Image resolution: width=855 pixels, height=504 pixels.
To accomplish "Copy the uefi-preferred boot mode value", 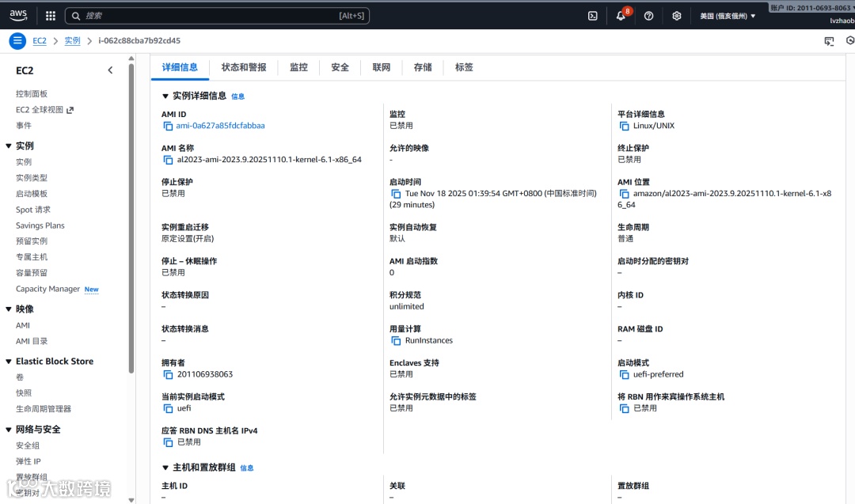I will 625,375.
